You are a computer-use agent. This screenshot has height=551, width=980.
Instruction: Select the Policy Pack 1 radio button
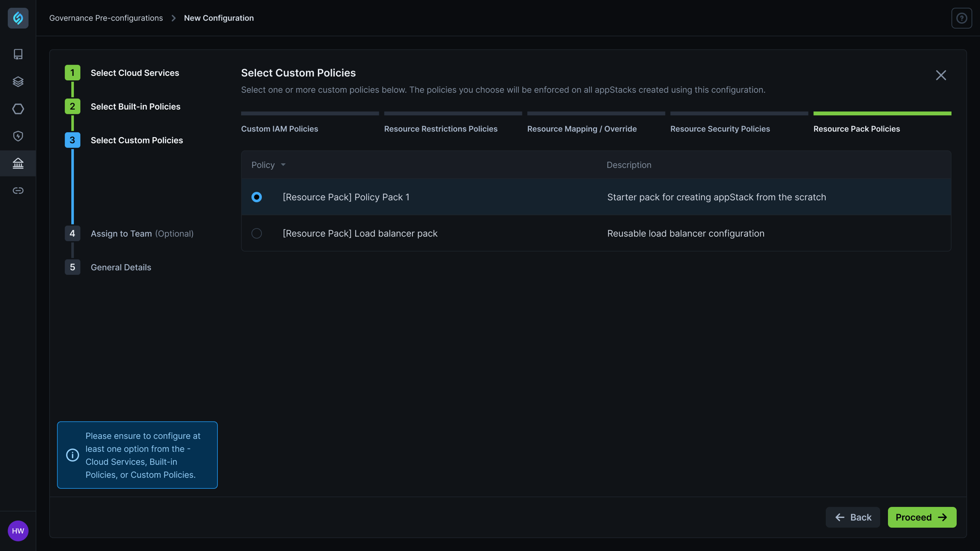point(257,196)
